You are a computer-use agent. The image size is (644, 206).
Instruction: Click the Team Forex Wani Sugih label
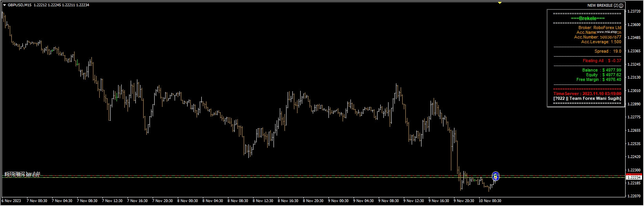[587, 99]
